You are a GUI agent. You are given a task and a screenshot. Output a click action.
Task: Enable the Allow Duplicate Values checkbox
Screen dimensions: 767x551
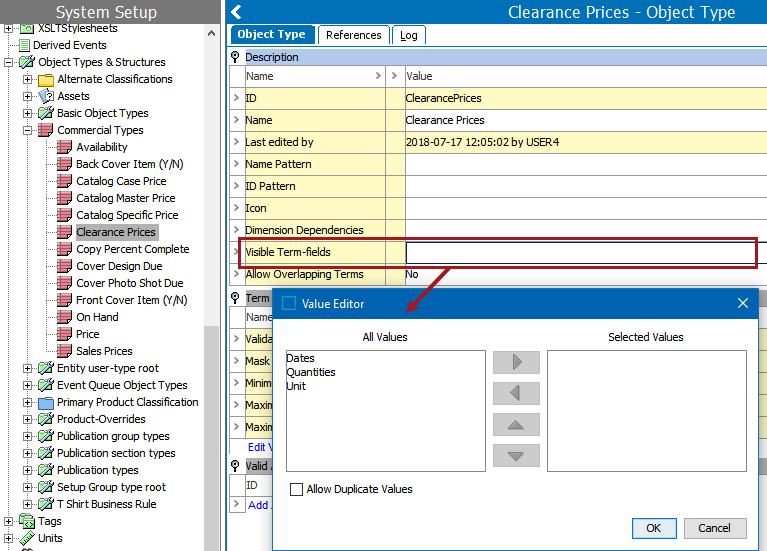296,490
